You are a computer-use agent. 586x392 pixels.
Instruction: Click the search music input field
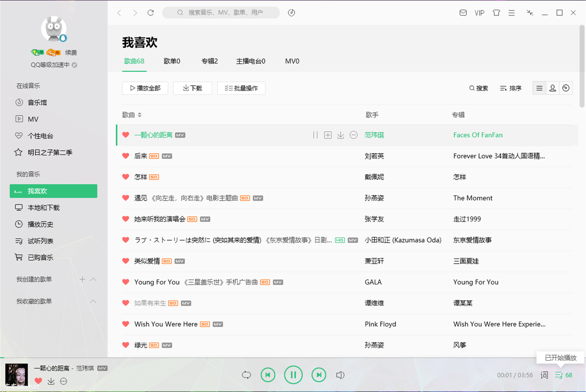(221, 13)
